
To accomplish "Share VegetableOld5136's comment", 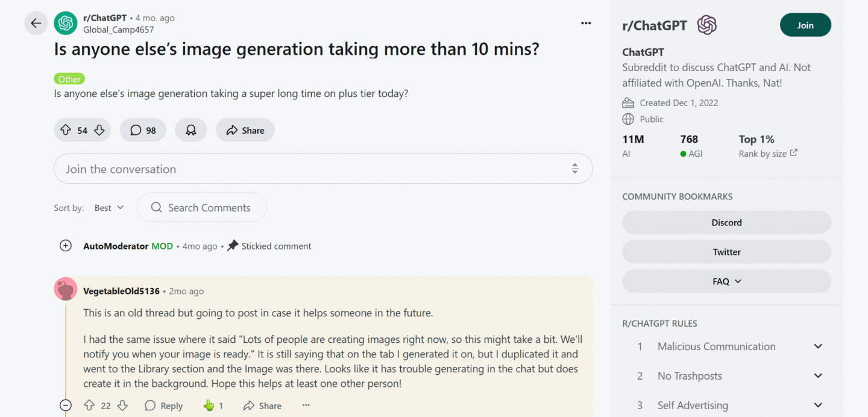I will click(x=262, y=406).
